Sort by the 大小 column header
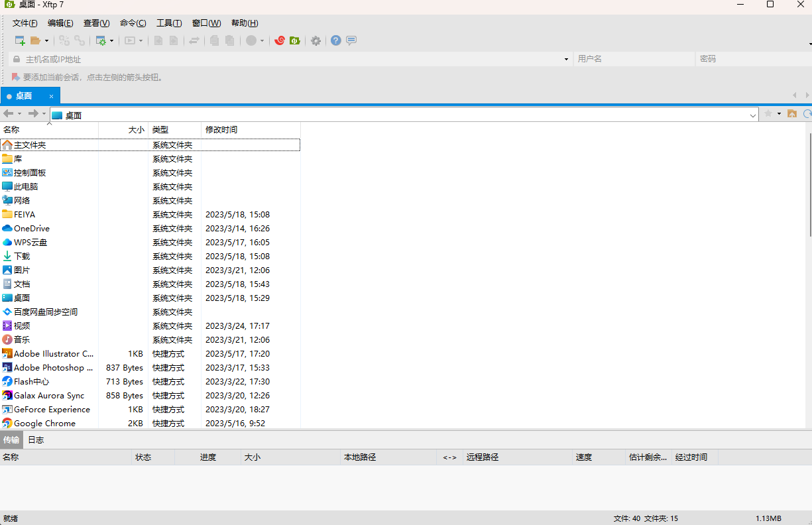Viewport: 812px width, 525px height. pos(123,129)
